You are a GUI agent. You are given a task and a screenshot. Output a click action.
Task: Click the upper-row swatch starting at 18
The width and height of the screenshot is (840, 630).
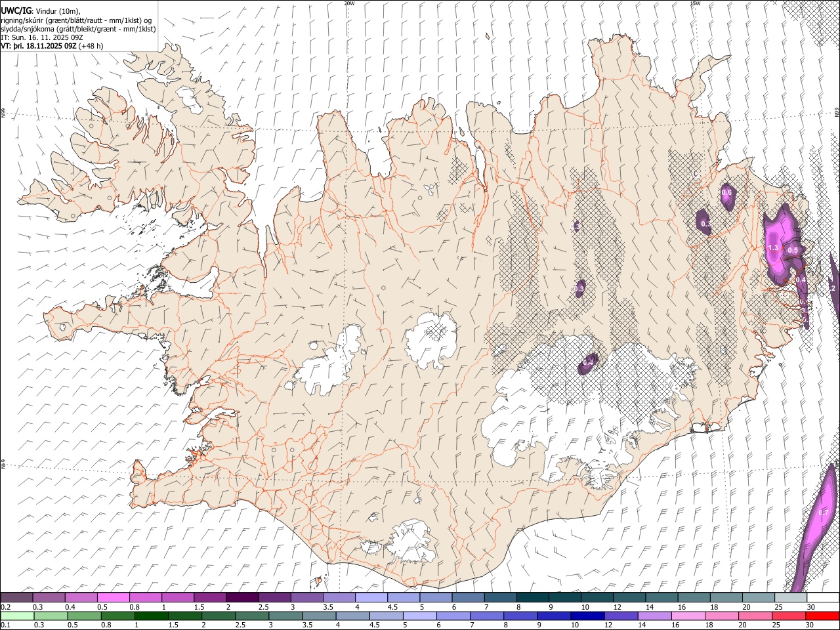(x=726, y=597)
